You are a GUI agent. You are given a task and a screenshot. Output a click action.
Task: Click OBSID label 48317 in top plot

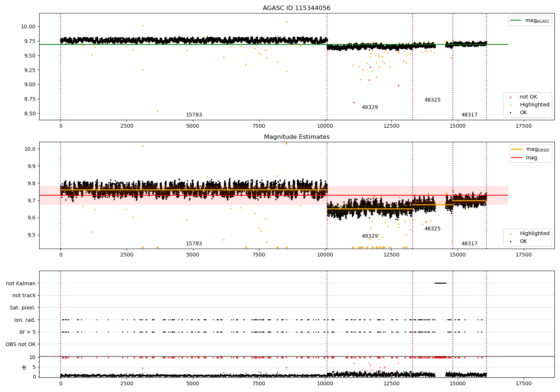(x=469, y=115)
